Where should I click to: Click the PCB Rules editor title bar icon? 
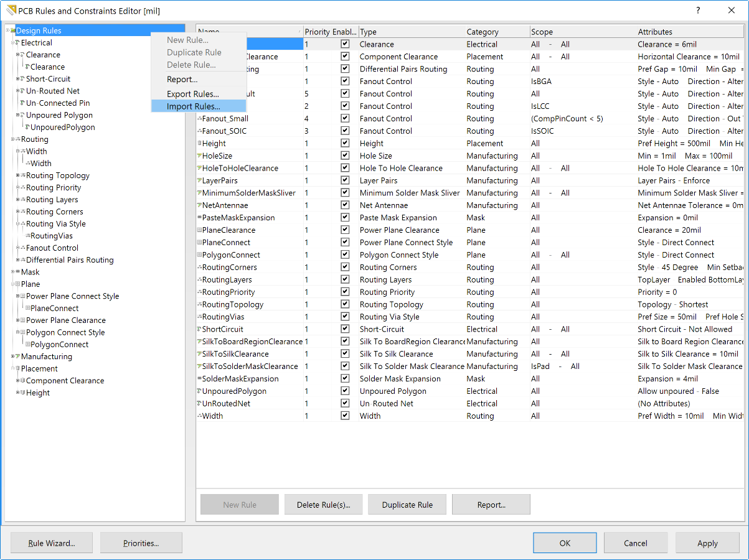(11, 10)
